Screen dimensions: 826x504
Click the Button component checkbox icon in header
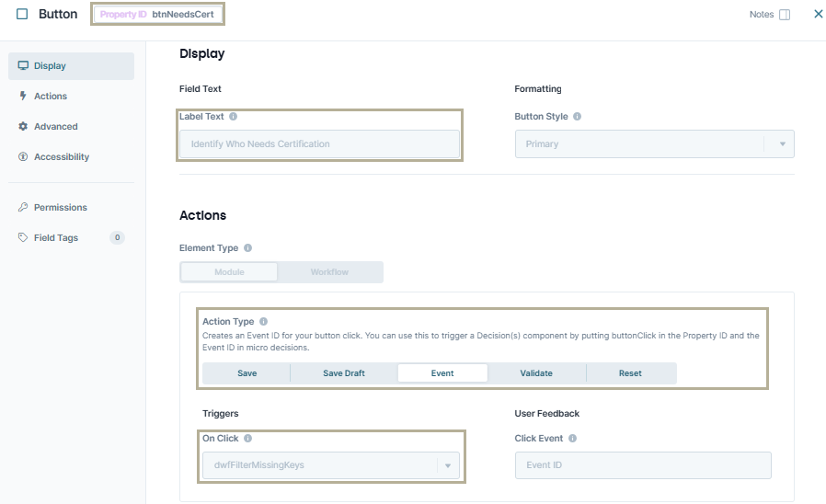click(x=22, y=14)
